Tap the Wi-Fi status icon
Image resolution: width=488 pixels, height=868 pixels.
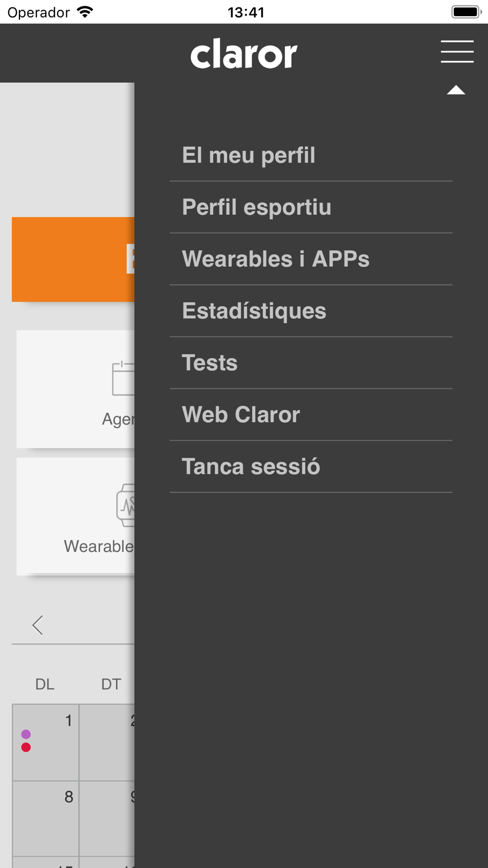click(x=85, y=12)
